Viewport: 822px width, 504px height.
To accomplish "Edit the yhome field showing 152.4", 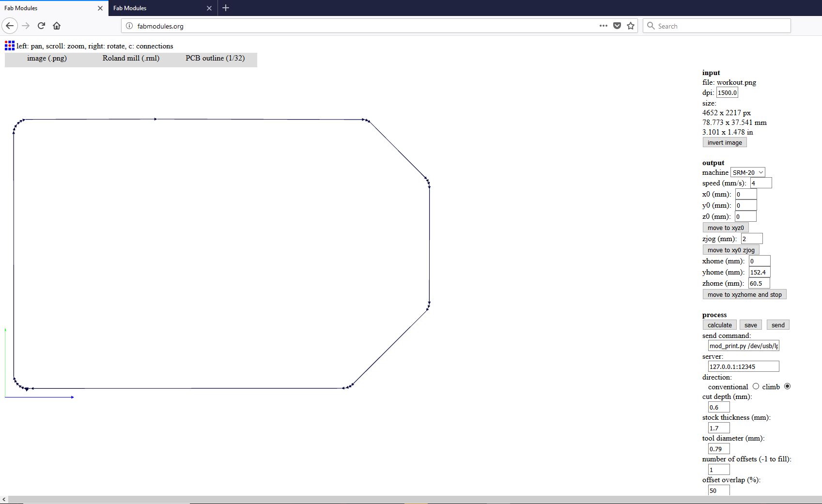I will [x=760, y=272].
